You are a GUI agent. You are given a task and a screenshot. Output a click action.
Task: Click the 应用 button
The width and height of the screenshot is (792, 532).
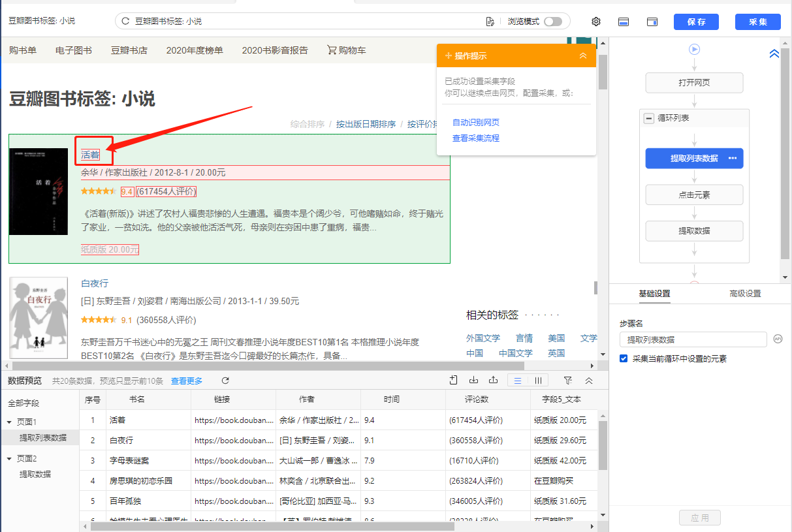[700, 518]
